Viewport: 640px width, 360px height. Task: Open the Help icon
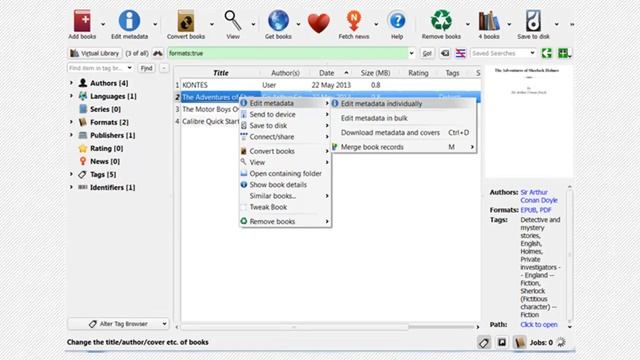[x=397, y=20]
